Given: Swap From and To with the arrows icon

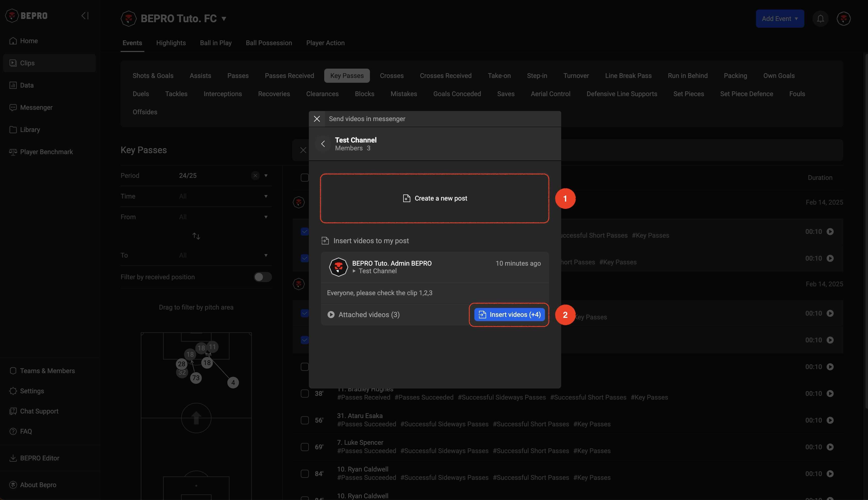Looking at the screenshot, I should click(196, 236).
